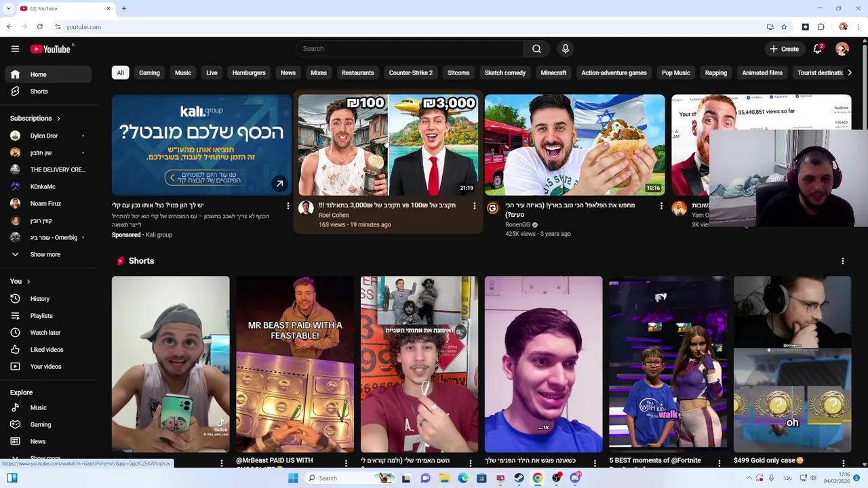Click the install app icon in address bar
The image size is (868, 488).
point(770,27)
